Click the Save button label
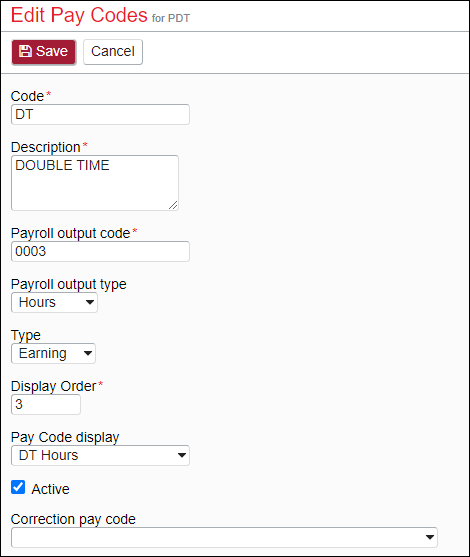Screen dimensions: 470x557 point(52,51)
